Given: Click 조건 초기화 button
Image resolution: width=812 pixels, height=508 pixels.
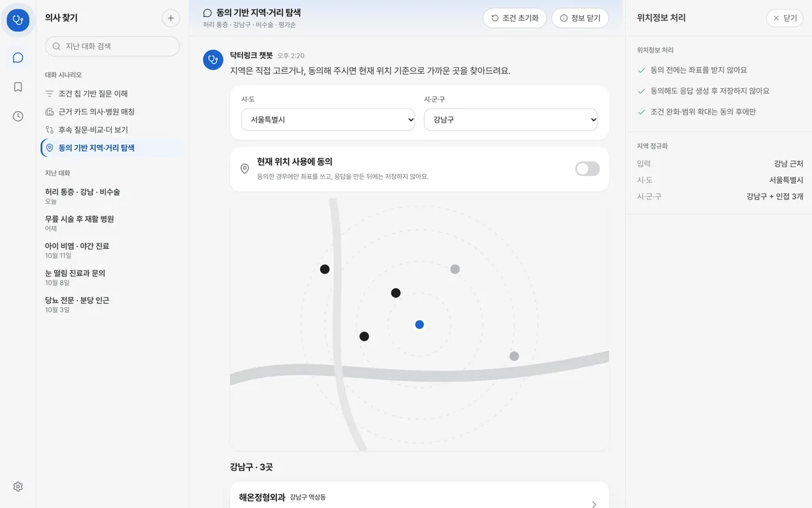Looking at the screenshot, I should pyautogui.click(x=515, y=18).
